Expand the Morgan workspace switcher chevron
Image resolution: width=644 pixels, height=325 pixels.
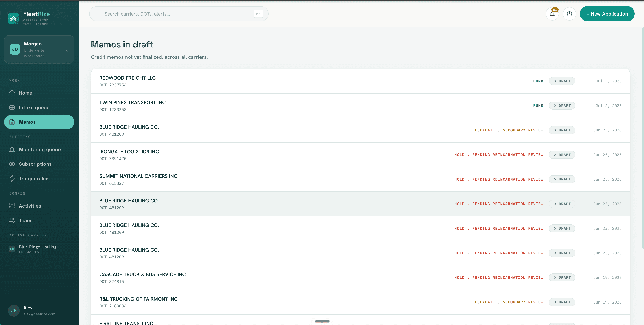coord(67,51)
